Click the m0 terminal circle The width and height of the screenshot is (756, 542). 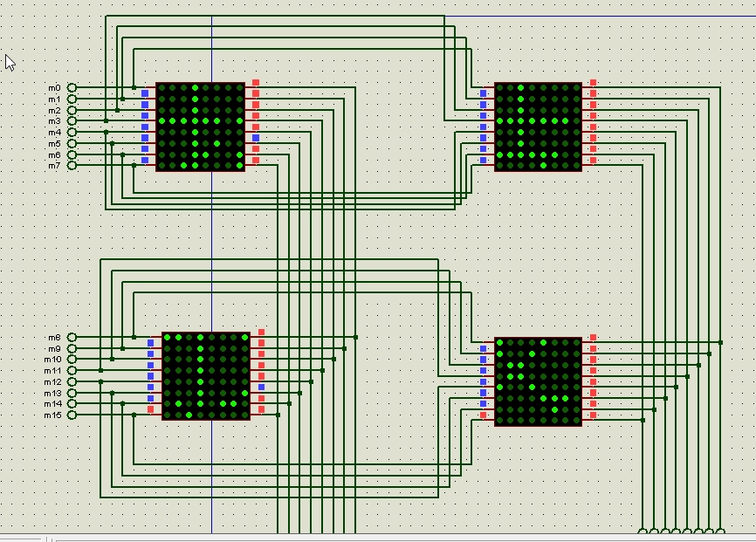pos(72,88)
